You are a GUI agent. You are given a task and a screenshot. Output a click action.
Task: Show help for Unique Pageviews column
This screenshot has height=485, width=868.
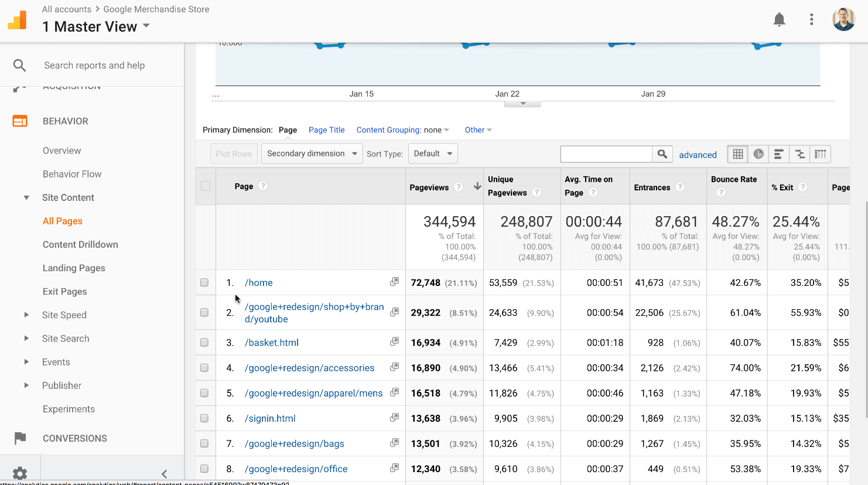tap(536, 192)
